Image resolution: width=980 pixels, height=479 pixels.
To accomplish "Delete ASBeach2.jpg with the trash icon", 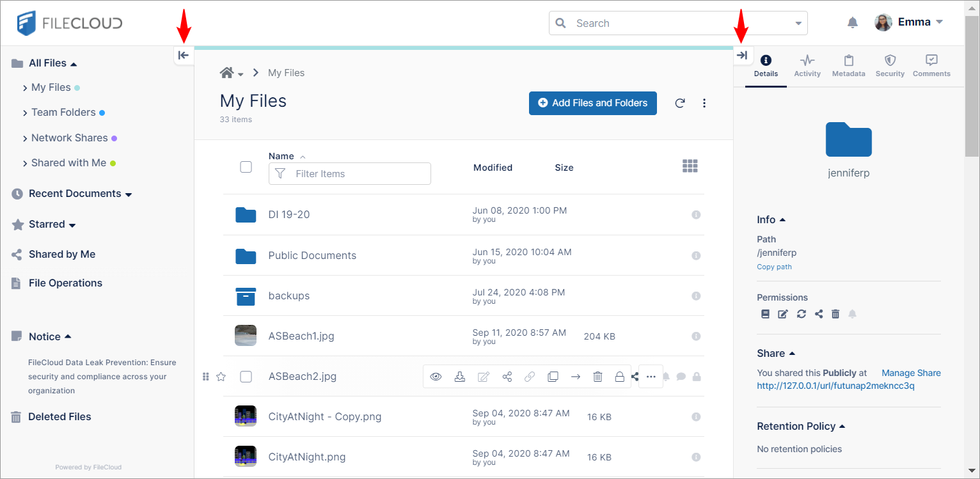I will pos(597,377).
